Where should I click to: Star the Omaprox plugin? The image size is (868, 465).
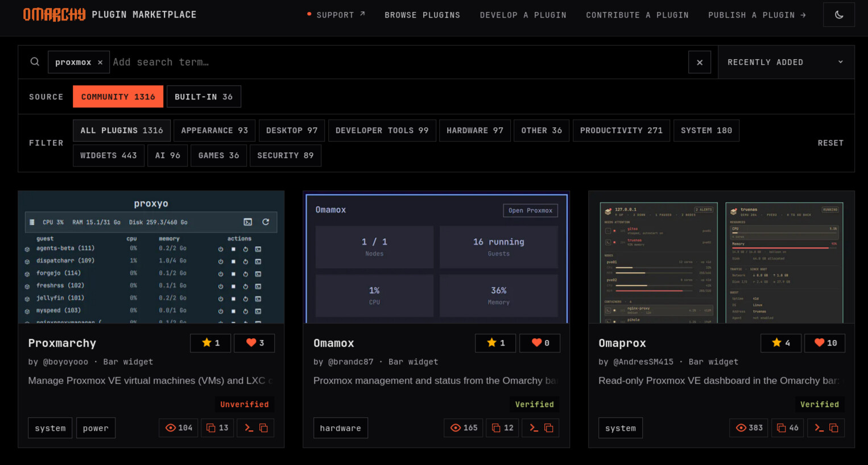(781, 343)
